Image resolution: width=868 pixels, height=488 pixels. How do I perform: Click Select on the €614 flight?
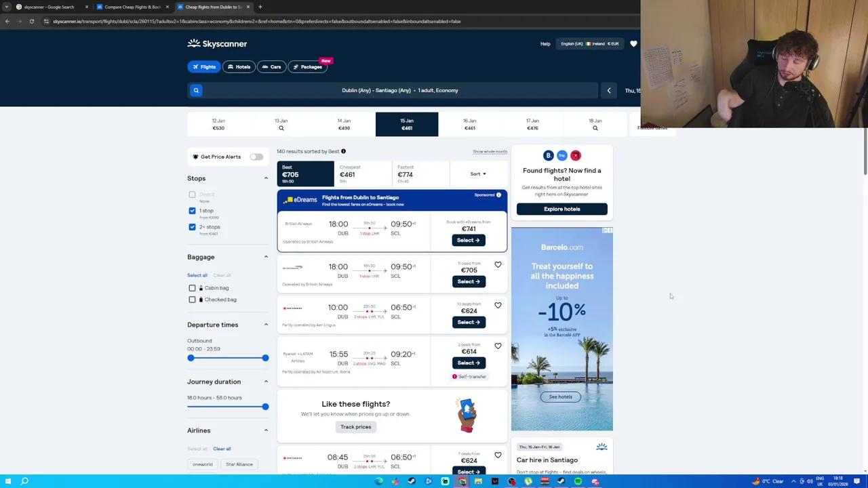coord(469,363)
